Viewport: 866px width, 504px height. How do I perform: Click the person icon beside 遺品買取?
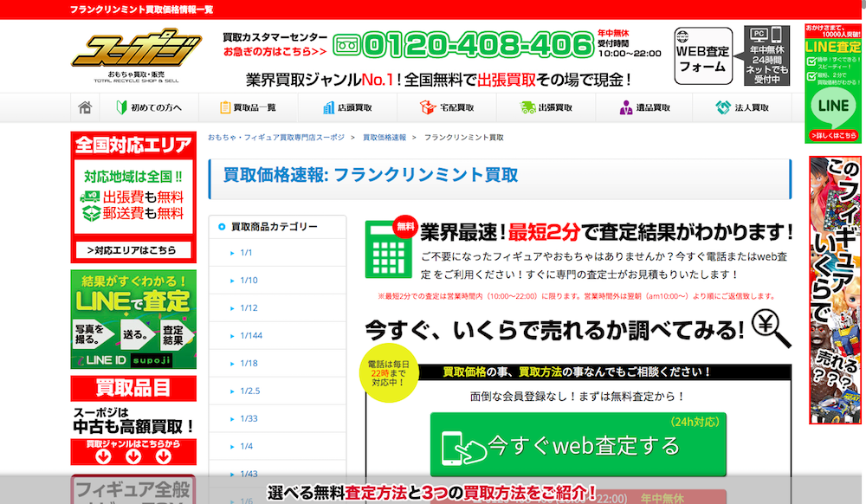(626, 107)
